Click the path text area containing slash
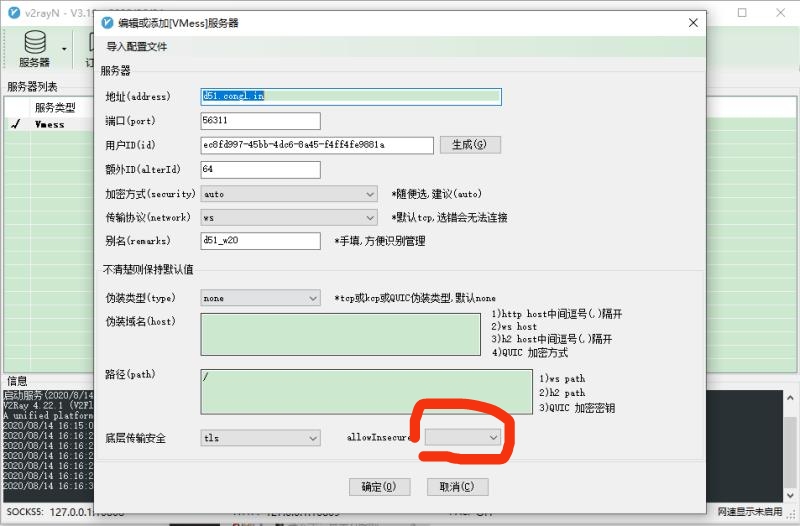800x526 pixels. 366,392
